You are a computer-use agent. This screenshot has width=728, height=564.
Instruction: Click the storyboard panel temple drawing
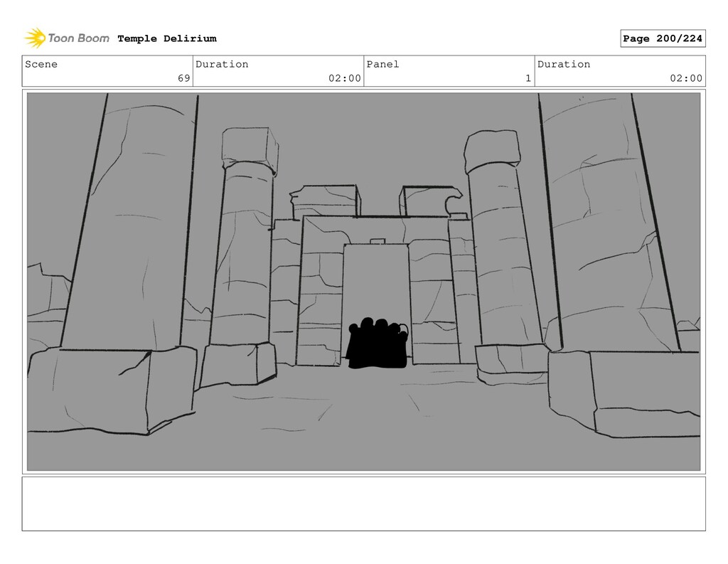(363, 282)
